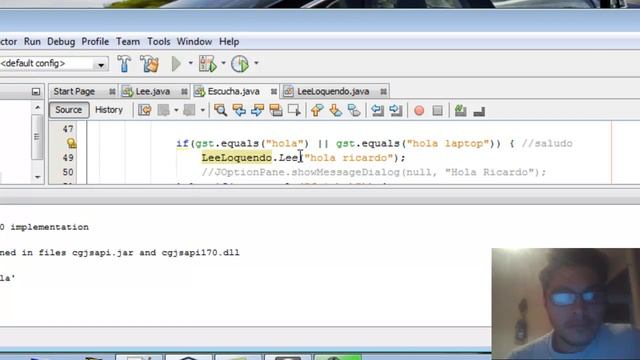
Task: Open the Run menu
Action: (x=32, y=42)
